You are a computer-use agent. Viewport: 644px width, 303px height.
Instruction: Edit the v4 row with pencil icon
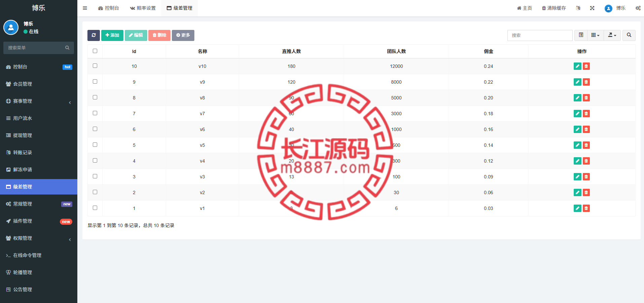(577, 161)
